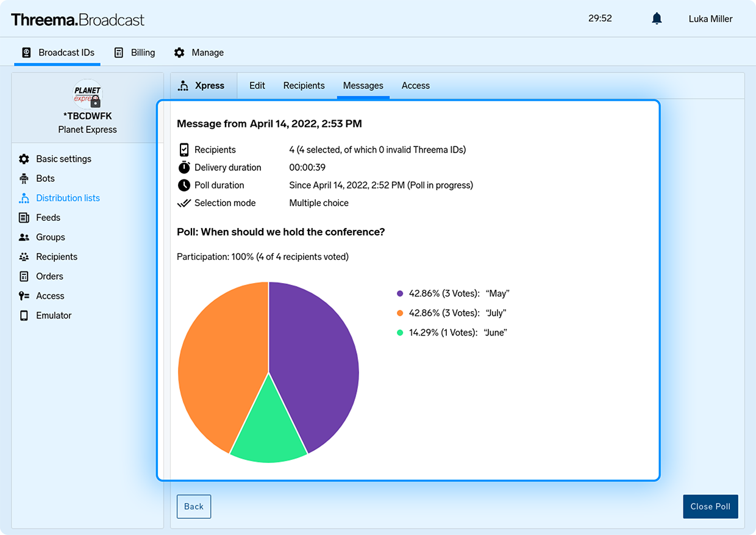
Task: Open Basic settings in sidebar
Action: tap(63, 159)
